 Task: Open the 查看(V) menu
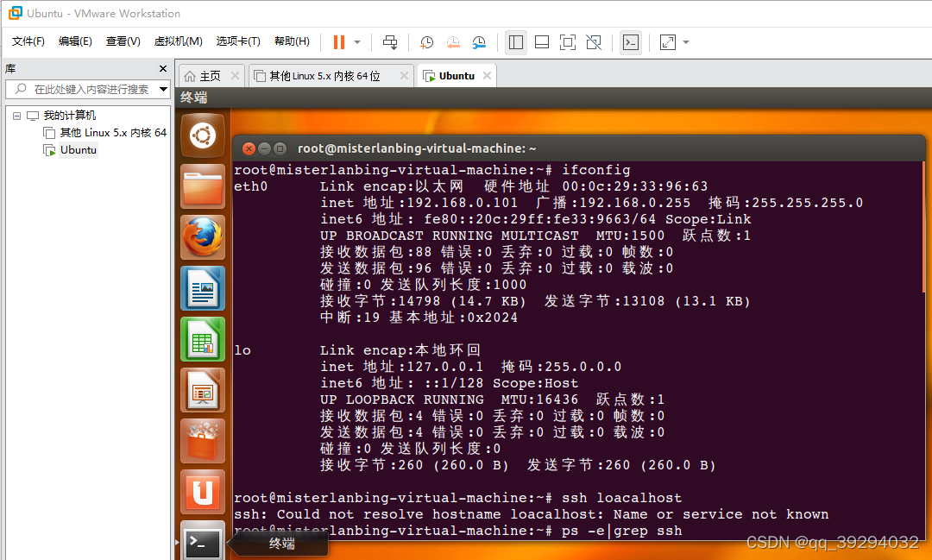click(123, 41)
